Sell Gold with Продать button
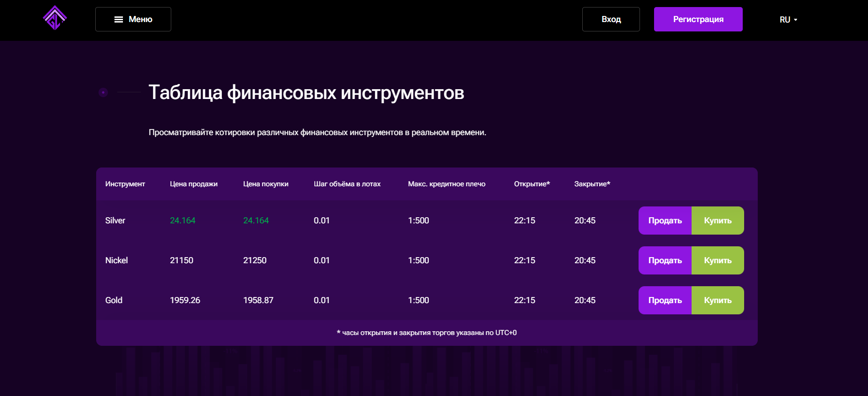This screenshot has height=396, width=868. pyautogui.click(x=665, y=300)
